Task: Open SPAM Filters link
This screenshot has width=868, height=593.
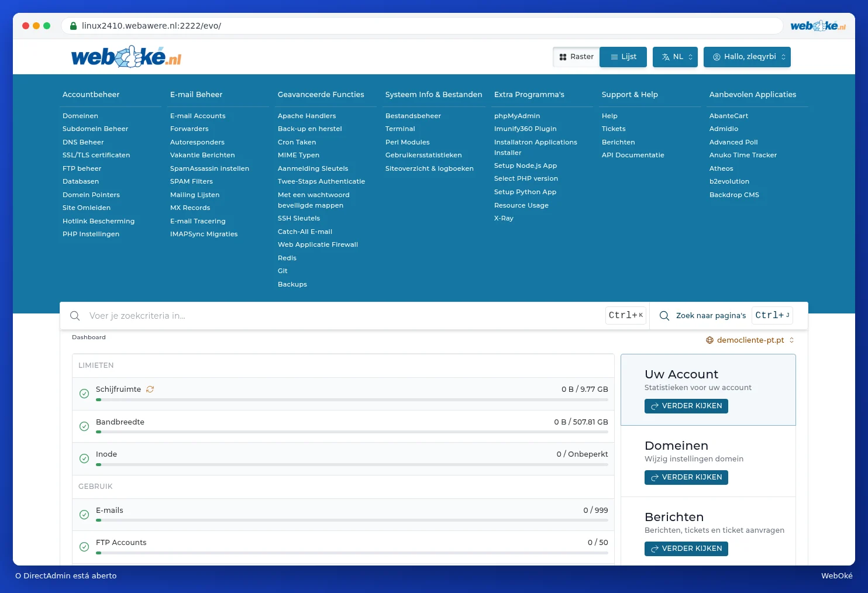Action: click(x=191, y=181)
